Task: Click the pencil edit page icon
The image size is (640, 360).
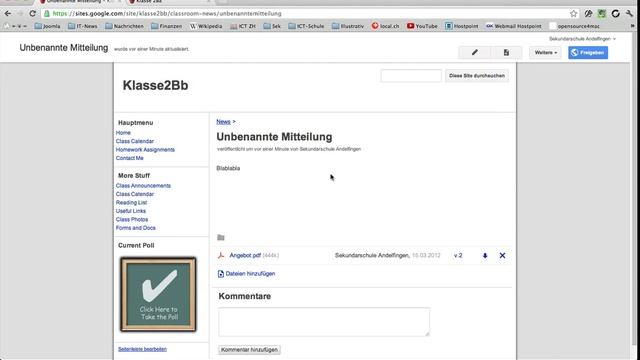Action: [474, 53]
